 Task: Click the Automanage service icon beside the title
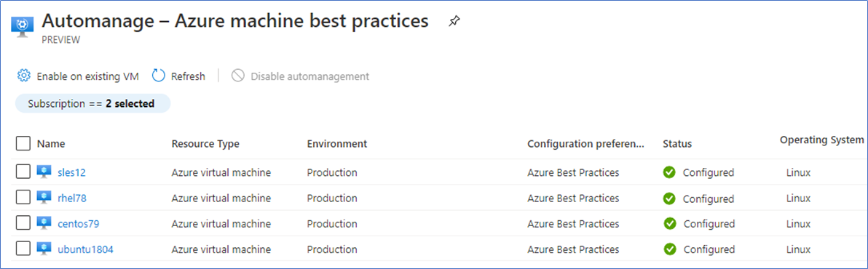(x=23, y=27)
